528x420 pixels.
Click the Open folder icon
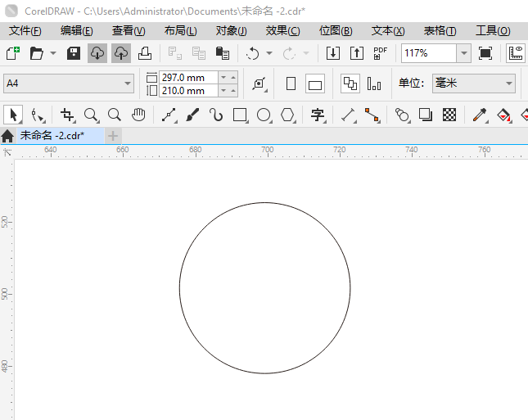(x=36, y=53)
